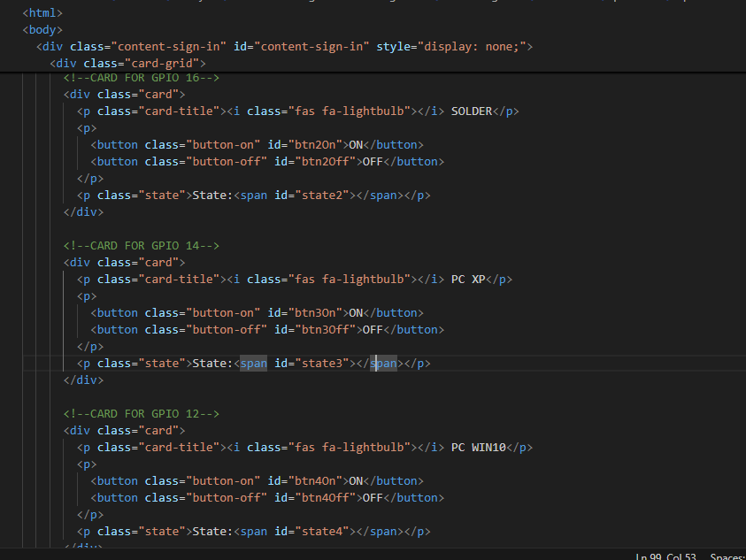Click the CARD FOR GPIO 14 comment
The image size is (746, 560).
tap(141, 245)
